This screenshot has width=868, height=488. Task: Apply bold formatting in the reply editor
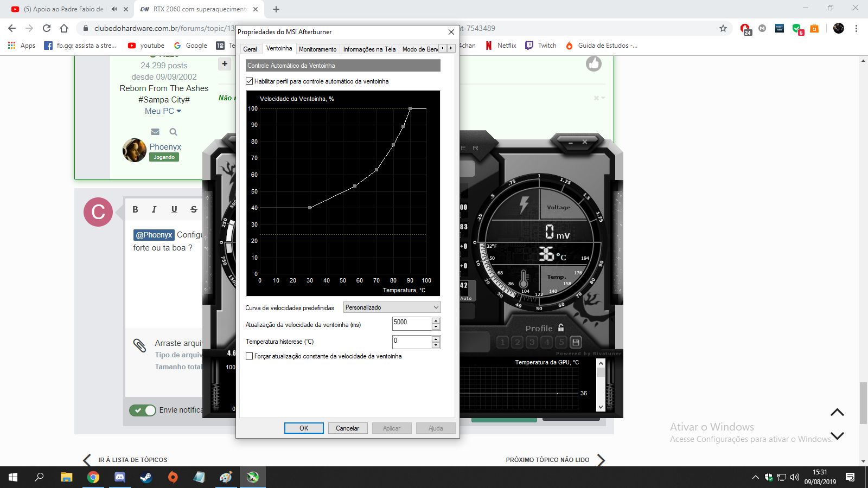click(136, 209)
